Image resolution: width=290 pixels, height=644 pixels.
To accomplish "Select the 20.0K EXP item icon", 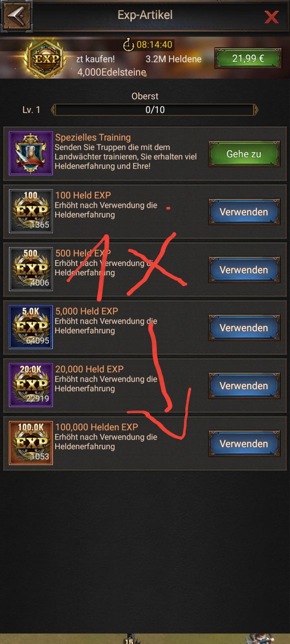I will pos(31,385).
